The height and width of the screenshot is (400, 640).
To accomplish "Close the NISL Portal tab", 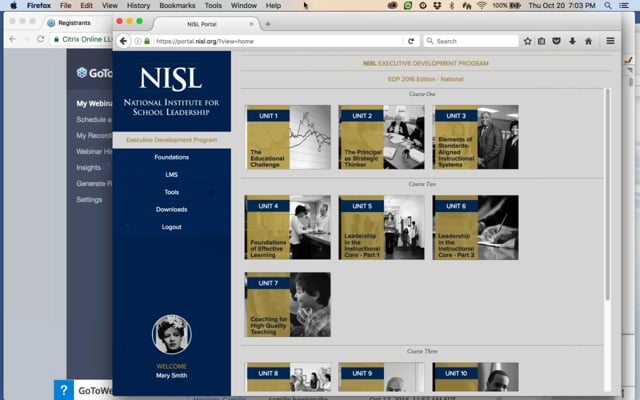I will pyautogui.click(x=251, y=24).
